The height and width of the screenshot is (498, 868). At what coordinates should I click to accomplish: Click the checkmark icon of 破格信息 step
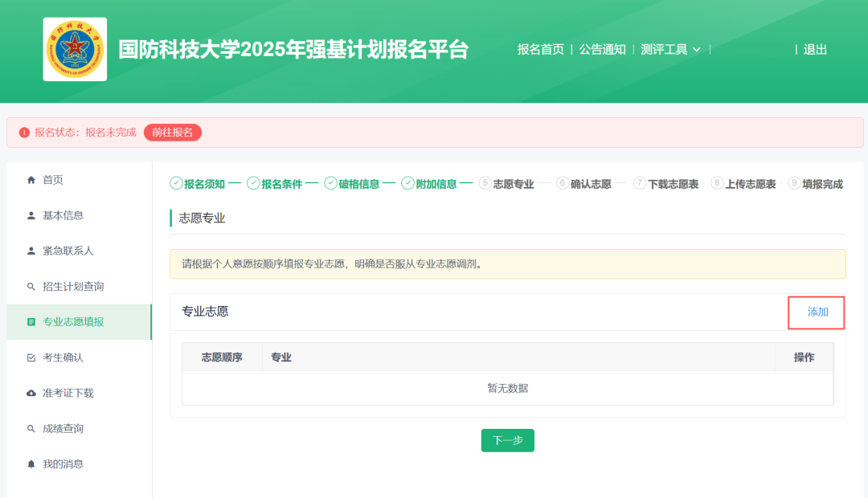coord(330,183)
